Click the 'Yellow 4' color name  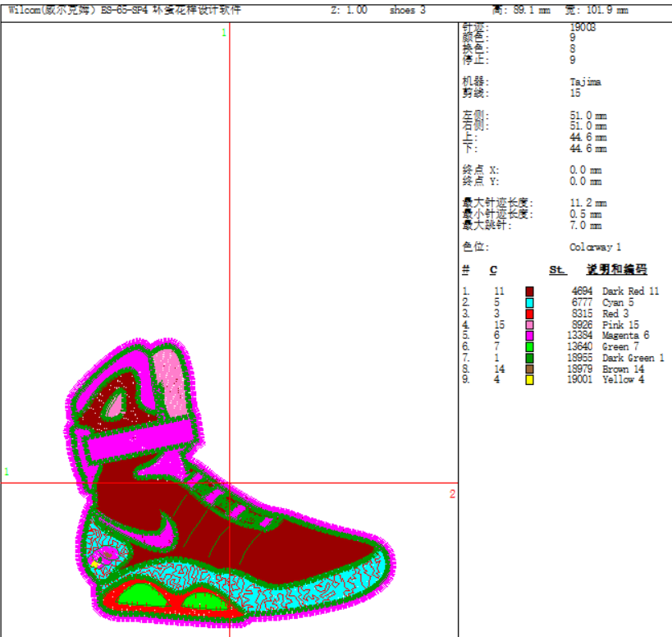[623, 380]
